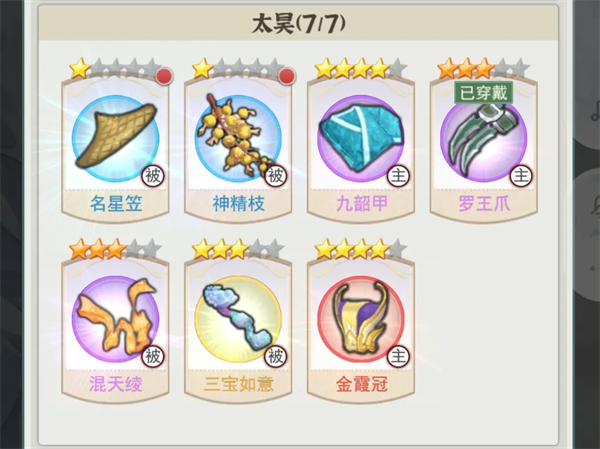Image resolution: width=600 pixels, height=449 pixels.
Task: Click the 主 badge on 金霞冠
Action: (398, 357)
